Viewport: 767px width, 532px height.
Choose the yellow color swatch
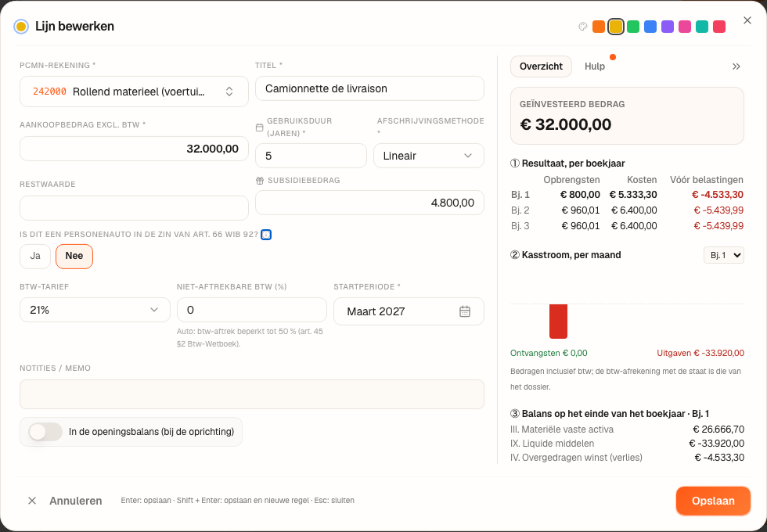(x=616, y=27)
